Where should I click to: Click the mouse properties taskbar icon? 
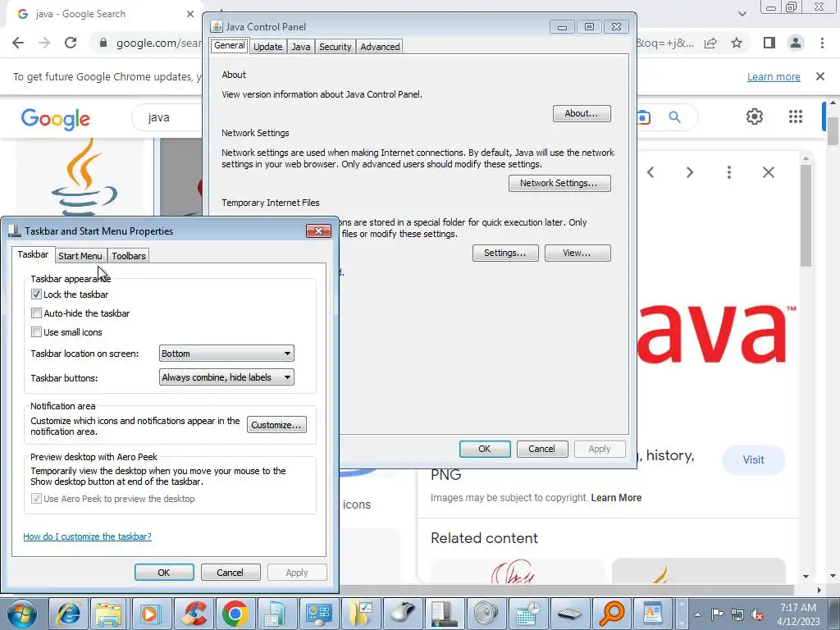402,614
